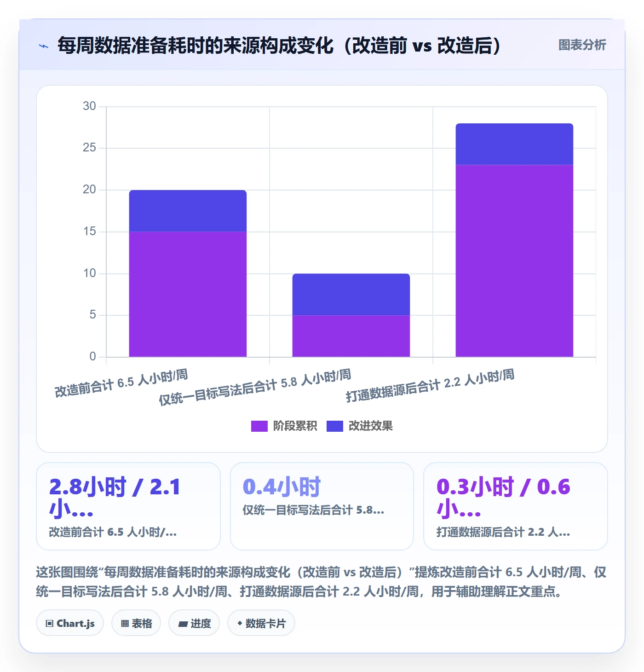Toggle the 改进效果 legend item
This screenshot has width=644, height=672.
click(x=360, y=426)
